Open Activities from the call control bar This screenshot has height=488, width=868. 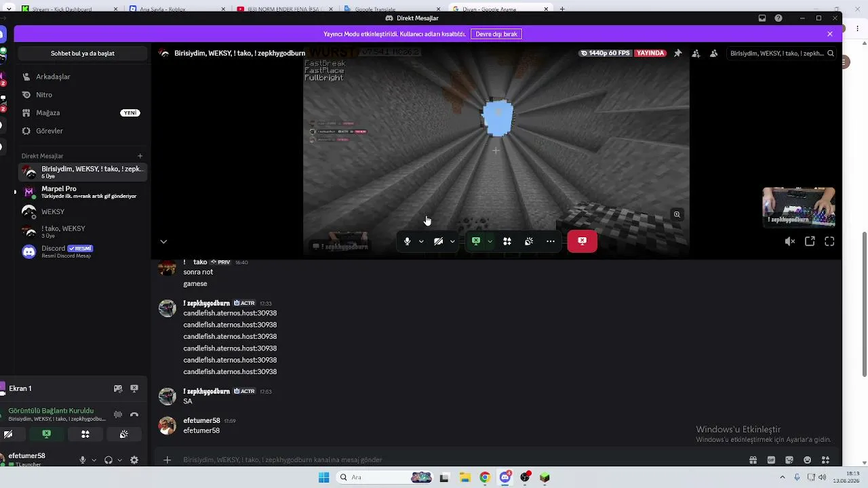pos(507,241)
